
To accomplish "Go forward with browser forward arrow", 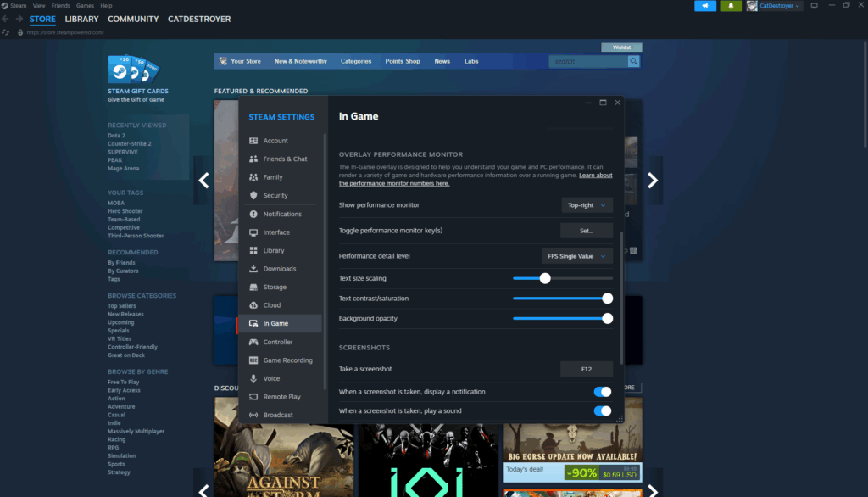I will click(x=19, y=19).
